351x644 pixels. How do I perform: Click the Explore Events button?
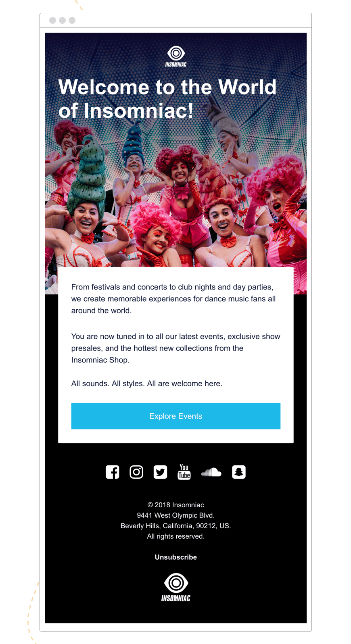point(176,416)
